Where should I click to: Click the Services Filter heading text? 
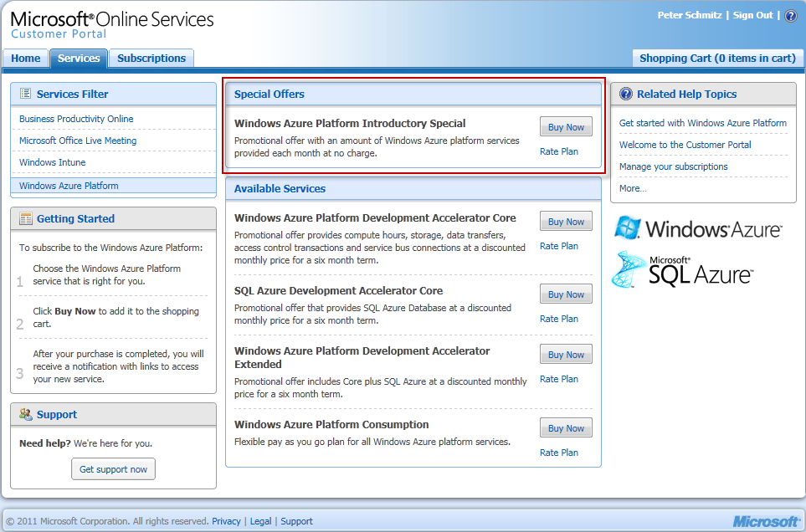coord(73,94)
